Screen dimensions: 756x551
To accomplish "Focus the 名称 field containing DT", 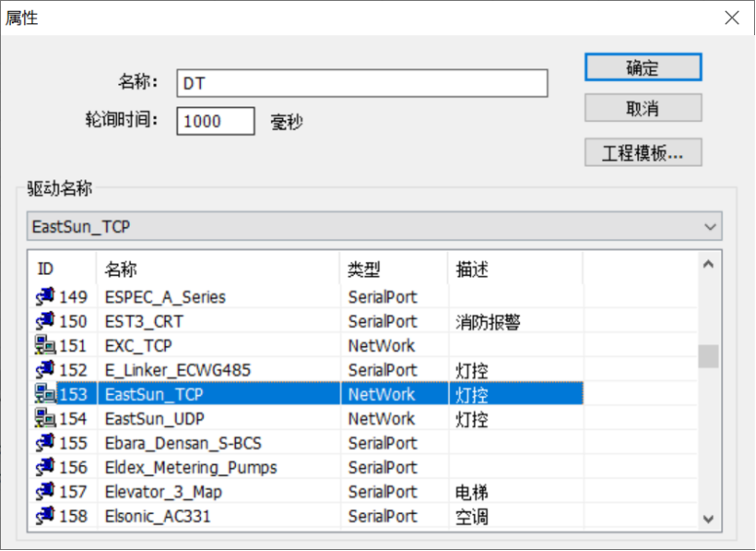I will coord(362,83).
